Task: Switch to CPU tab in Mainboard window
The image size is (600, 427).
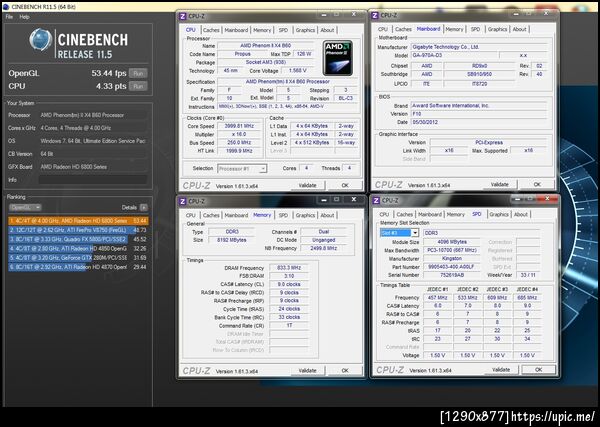Action: [383, 29]
